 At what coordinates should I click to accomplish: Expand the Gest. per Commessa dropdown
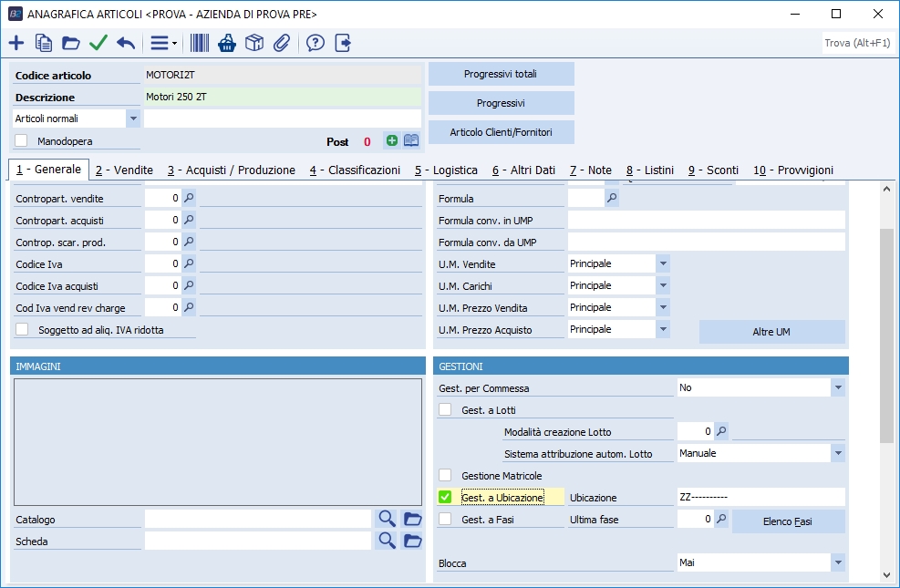837,387
